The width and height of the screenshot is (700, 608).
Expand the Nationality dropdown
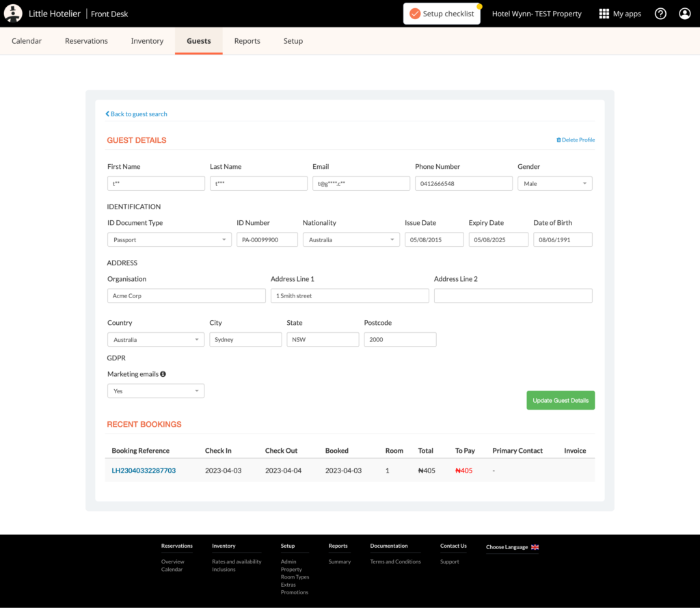point(351,240)
